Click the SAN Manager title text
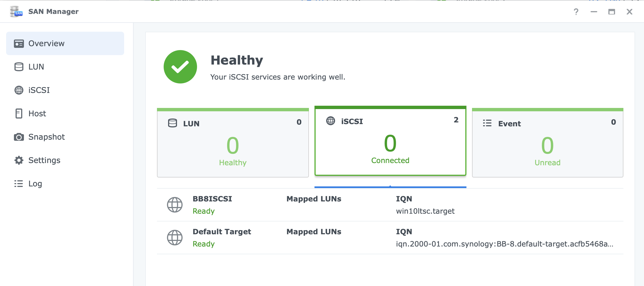 pos(53,12)
